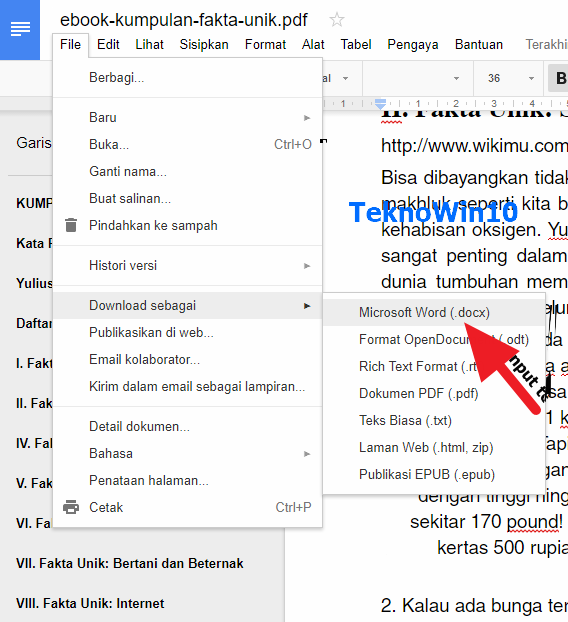Jump to VIII. Fakta Unik: Internet outline
The height and width of the screenshot is (622, 568).
[90, 603]
